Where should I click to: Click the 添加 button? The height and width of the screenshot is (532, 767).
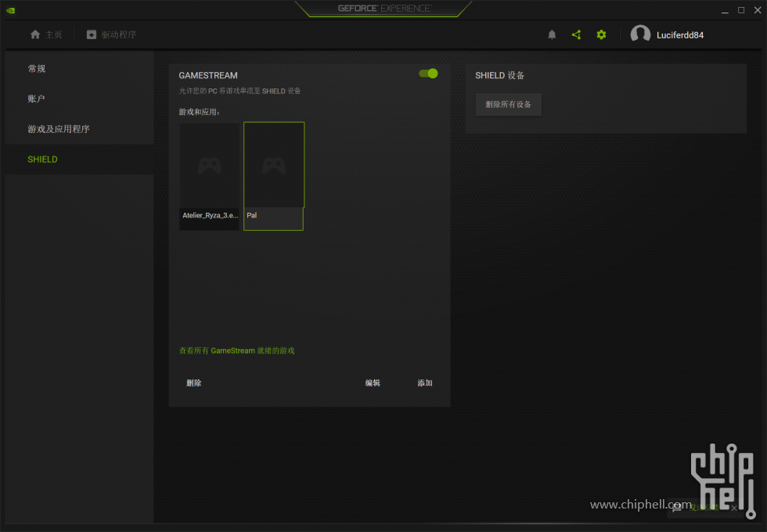click(424, 383)
